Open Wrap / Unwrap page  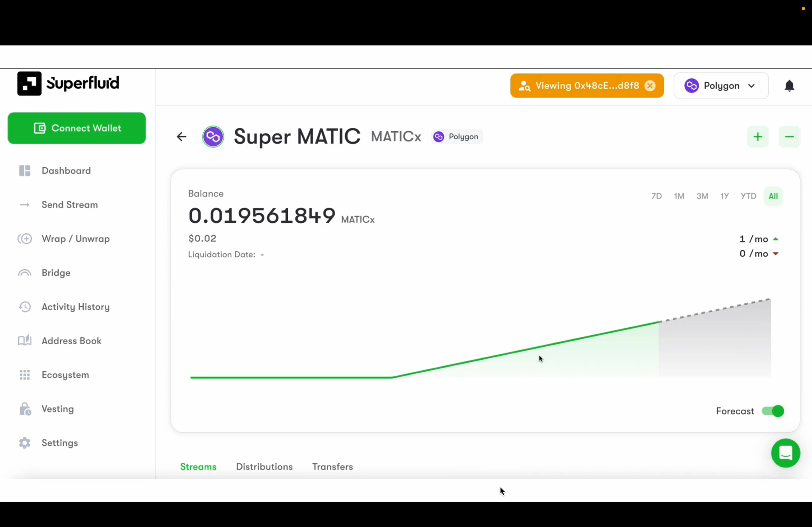click(x=75, y=239)
